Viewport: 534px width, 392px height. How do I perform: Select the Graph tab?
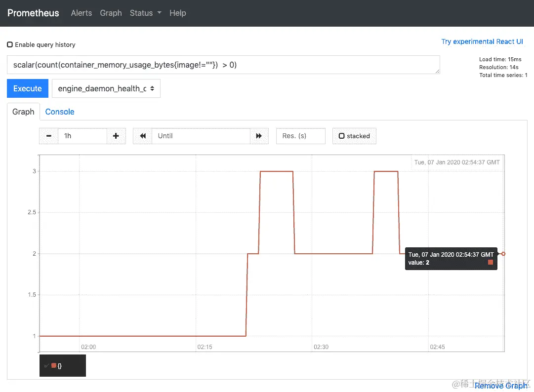[23, 112]
